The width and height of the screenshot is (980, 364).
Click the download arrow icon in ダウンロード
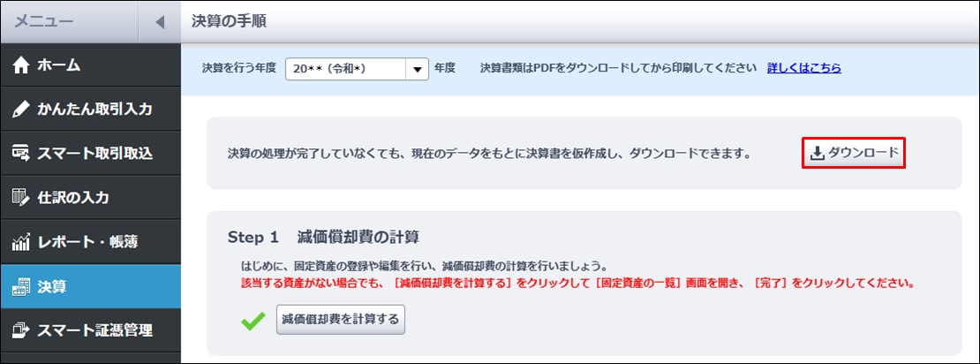[817, 154]
